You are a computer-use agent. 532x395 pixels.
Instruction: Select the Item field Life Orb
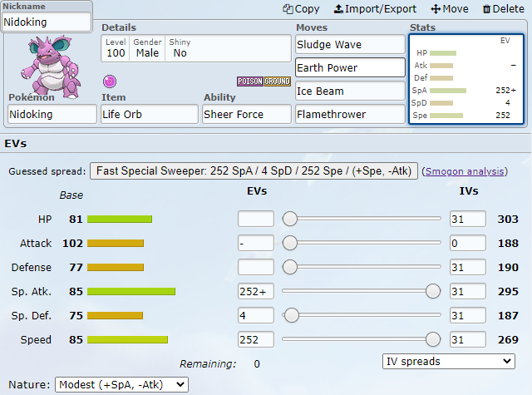coord(150,115)
